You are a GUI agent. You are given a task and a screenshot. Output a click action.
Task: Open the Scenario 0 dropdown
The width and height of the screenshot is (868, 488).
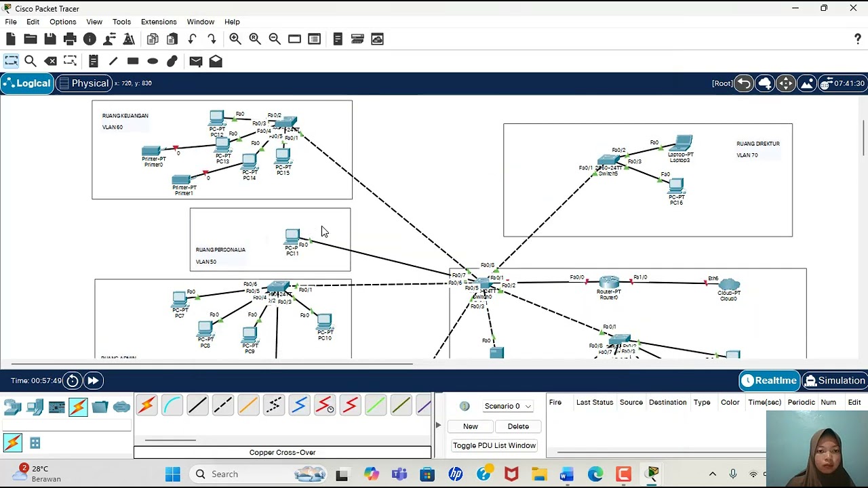point(507,406)
